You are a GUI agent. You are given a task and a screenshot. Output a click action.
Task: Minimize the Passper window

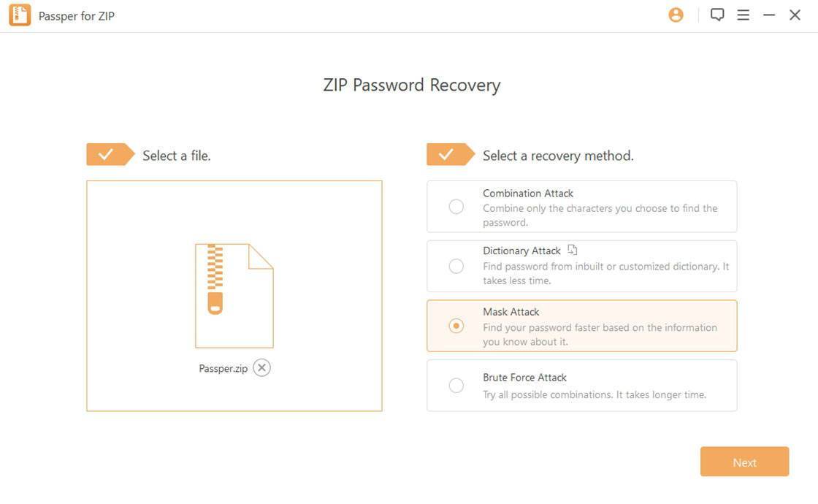pos(768,15)
